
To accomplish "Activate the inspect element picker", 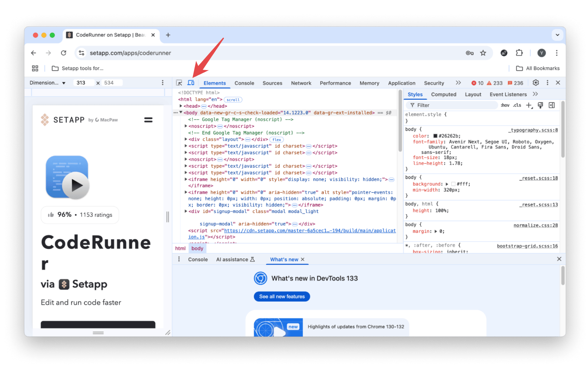I will tap(179, 83).
